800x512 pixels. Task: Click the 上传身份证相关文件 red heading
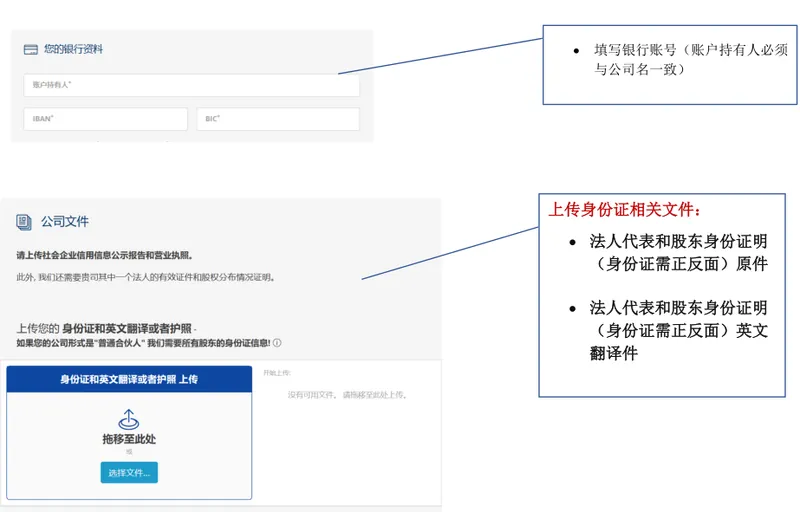[625, 210]
